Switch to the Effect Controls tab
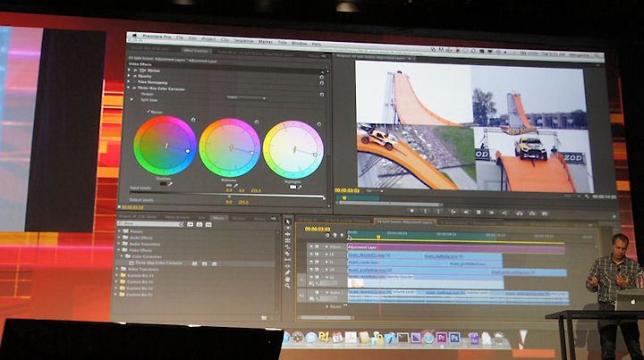Viewport: 644px width, 360px height. (x=196, y=50)
